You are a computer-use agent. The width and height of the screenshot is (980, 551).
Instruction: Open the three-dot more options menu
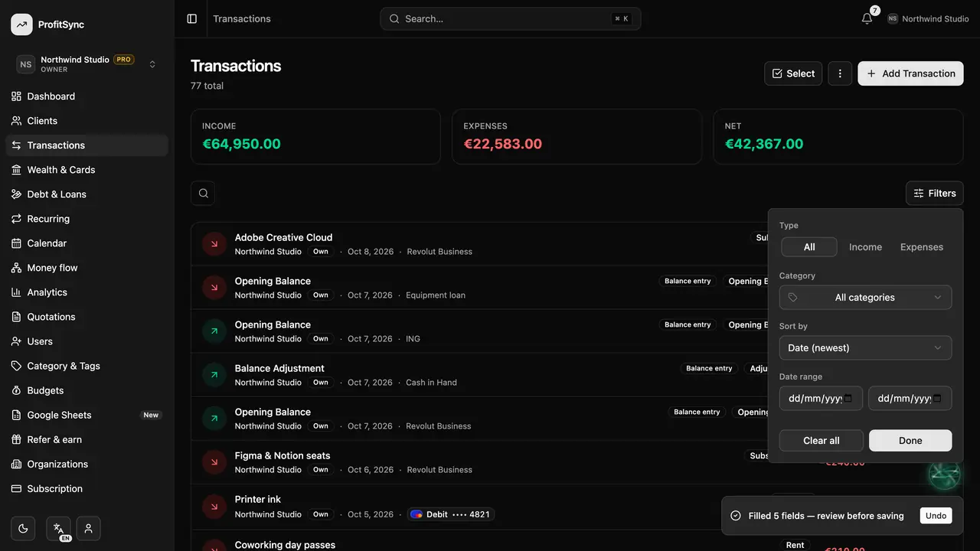[840, 73]
